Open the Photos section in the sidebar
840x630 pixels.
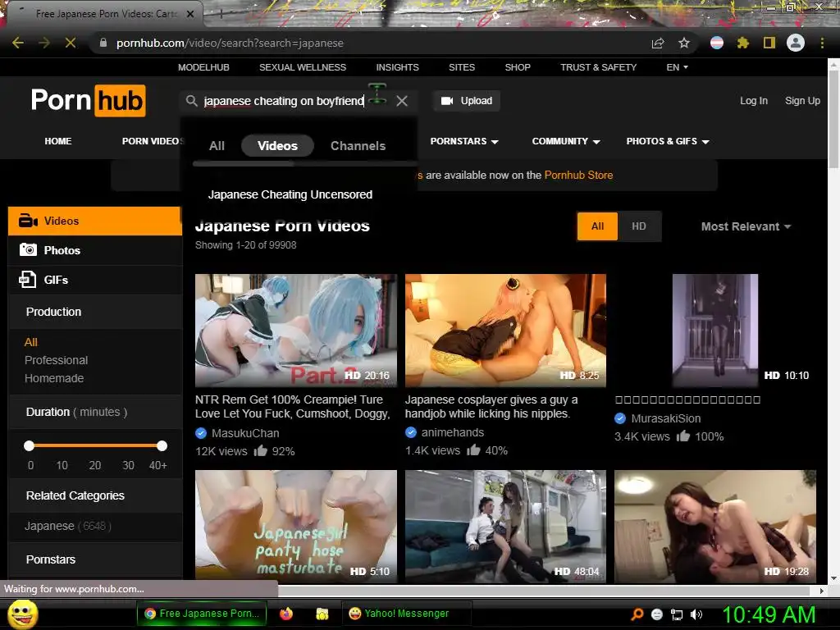click(95, 250)
